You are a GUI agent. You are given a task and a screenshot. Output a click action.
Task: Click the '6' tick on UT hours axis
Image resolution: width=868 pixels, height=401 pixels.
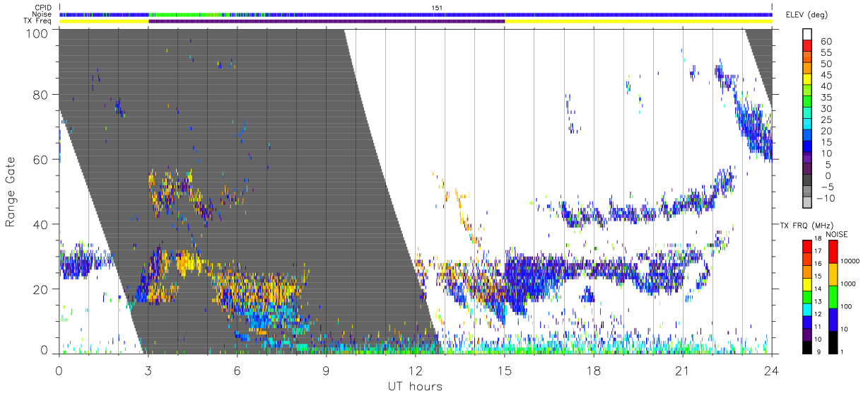(237, 371)
